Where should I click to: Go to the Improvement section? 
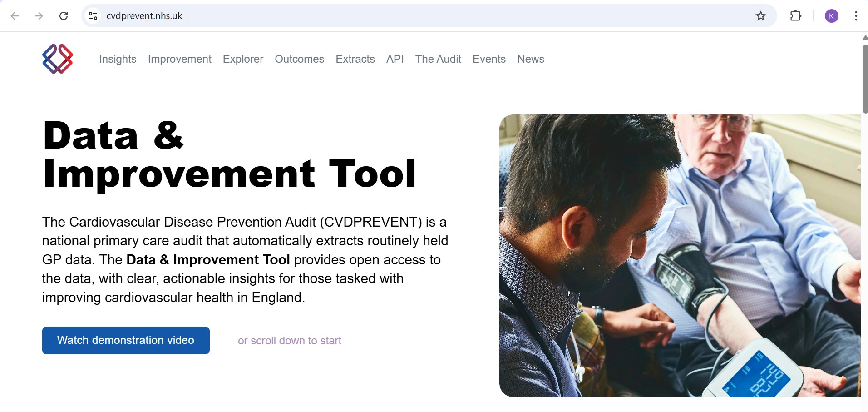pyautogui.click(x=179, y=59)
